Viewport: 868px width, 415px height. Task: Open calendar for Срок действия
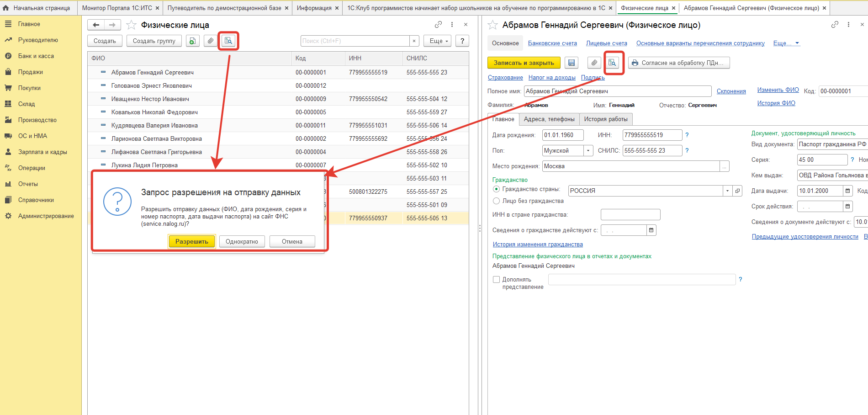(848, 207)
